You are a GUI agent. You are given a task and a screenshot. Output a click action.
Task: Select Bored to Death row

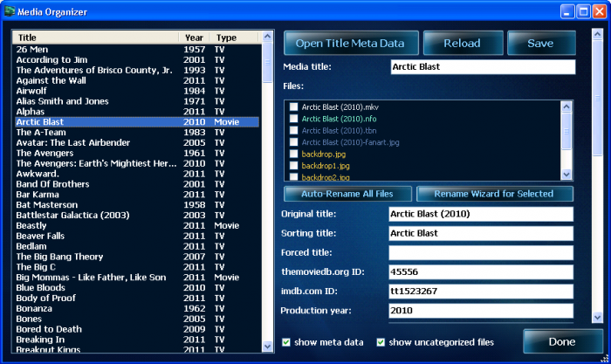[137, 329]
